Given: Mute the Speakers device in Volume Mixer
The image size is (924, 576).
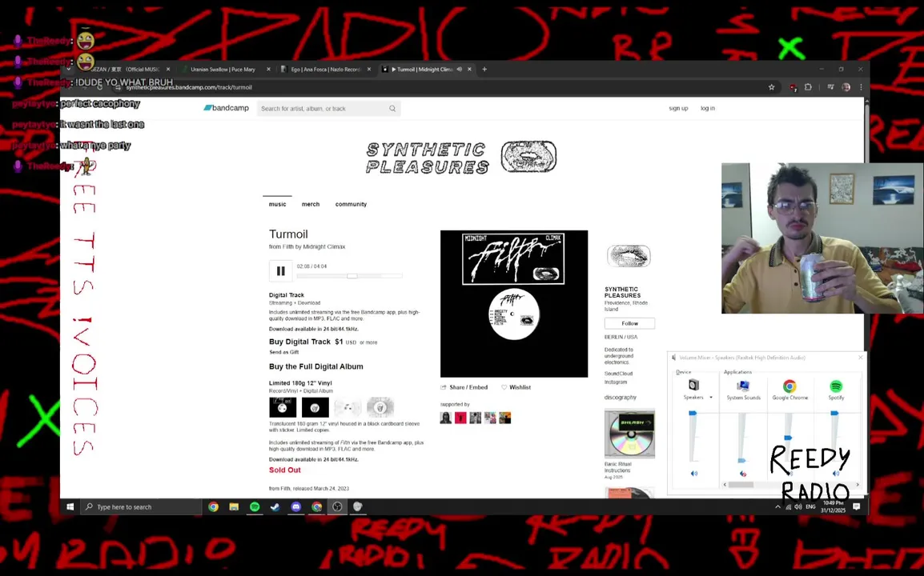Looking at the screenshot, I should click(x=694, y=474).
